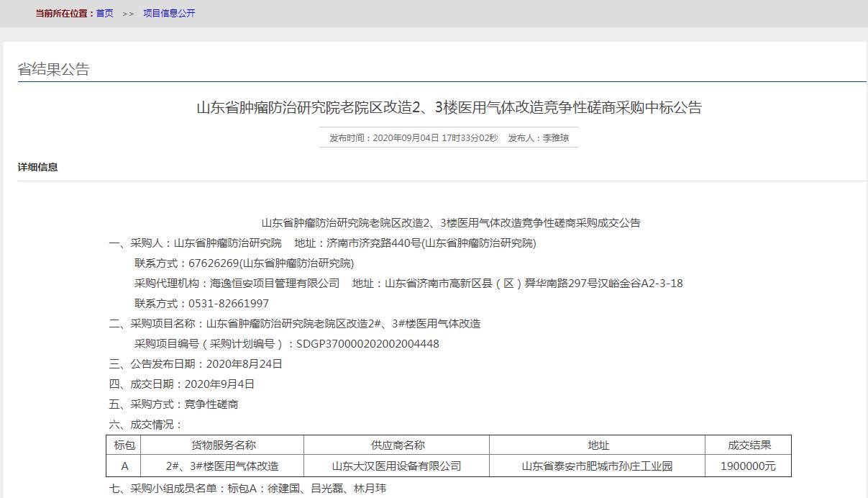Open the 项目信息公开 breadcrumb link

[x=169, y=13]
